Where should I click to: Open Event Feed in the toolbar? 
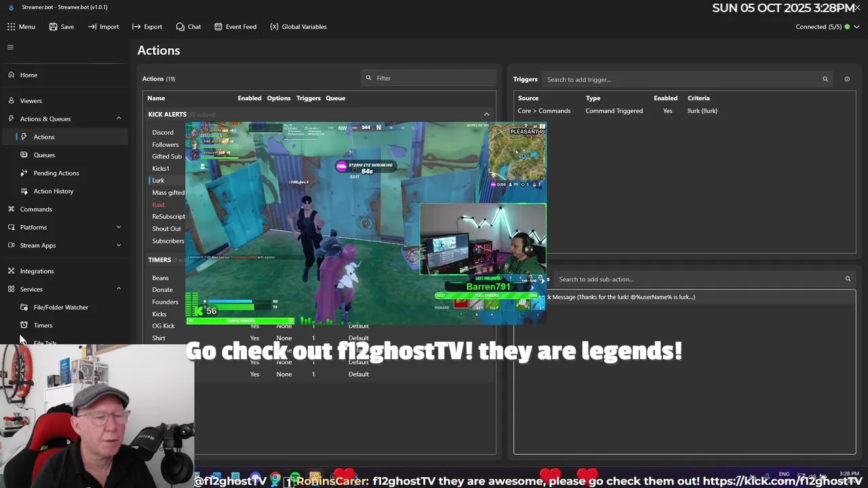tap(235, 26)
